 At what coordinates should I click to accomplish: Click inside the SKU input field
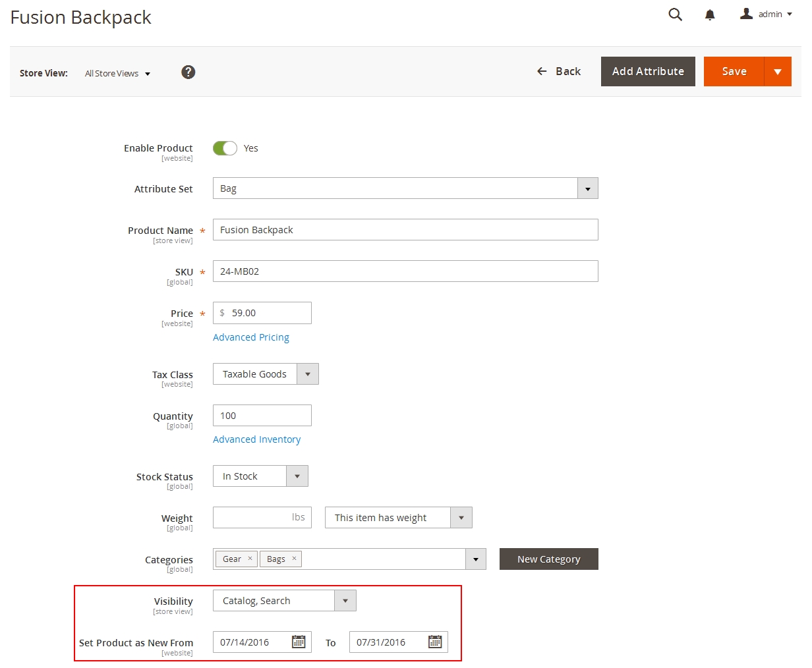click(405, 271)
